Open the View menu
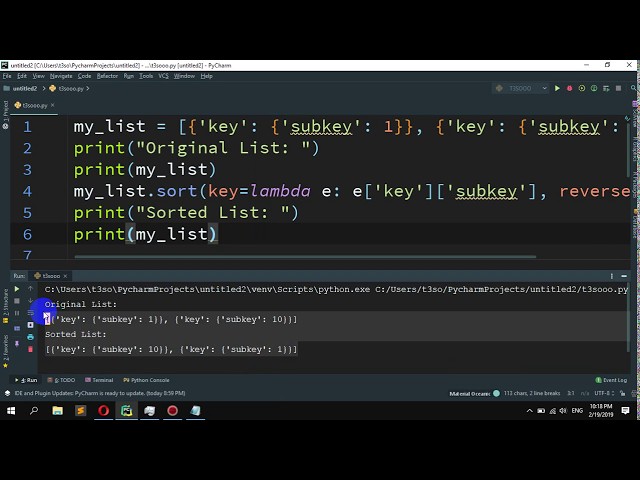 [38, 76]
